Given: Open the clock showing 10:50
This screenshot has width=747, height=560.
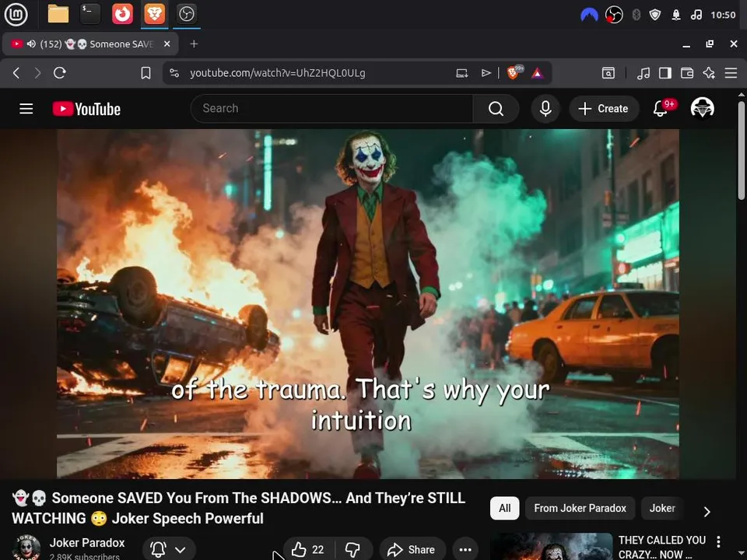Looking at the screenshot, I should (723, 16).
